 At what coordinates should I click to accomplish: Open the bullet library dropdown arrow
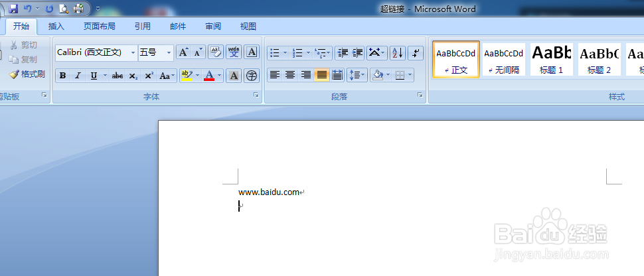(x=285, y=52)
